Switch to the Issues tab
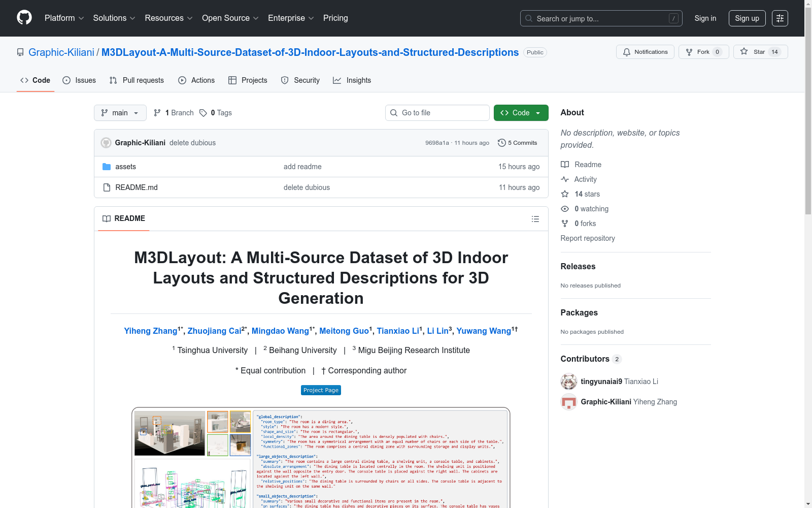 tap(79, 80)
